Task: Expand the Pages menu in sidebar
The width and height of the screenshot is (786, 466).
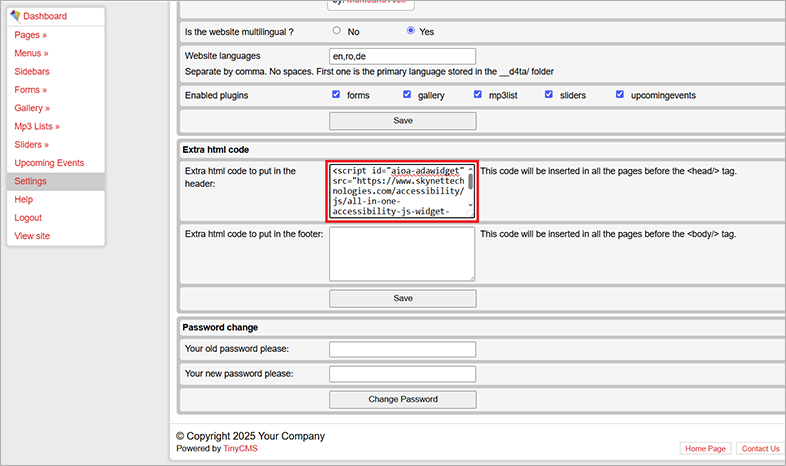Action: (x=31, y=35)
